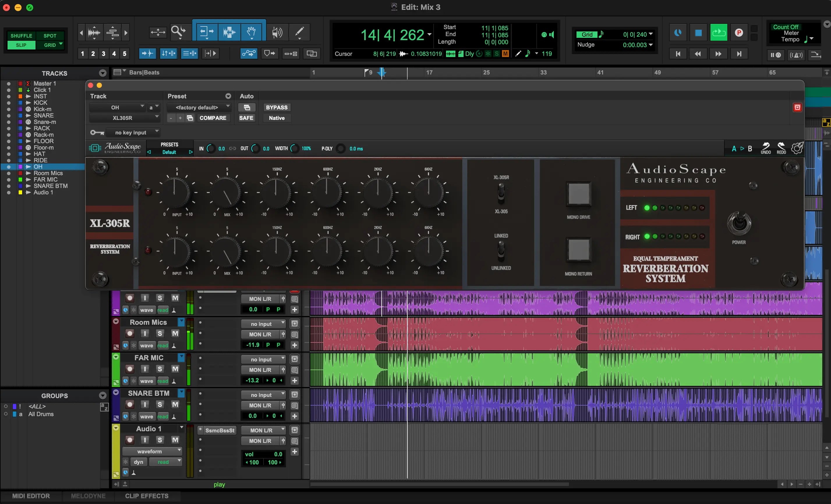
Task: Mute the Room Mics track
Action: pyautogui.click(x=175, y=333)
